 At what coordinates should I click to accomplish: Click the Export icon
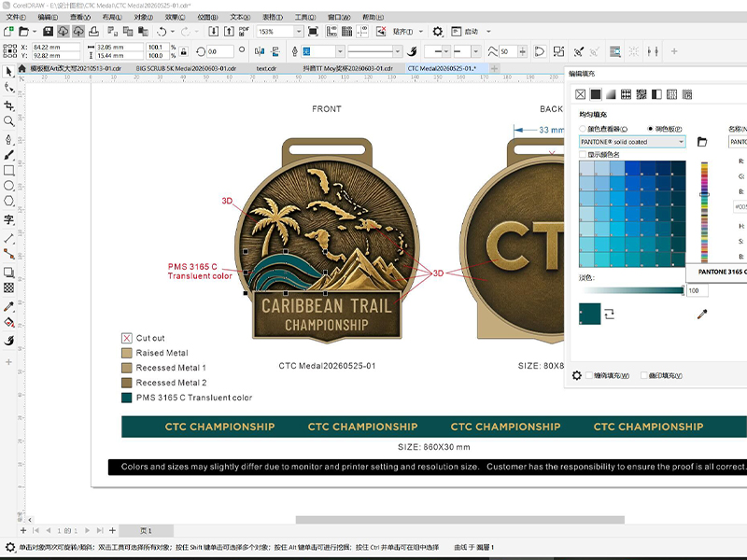click(x=229, y=32)
